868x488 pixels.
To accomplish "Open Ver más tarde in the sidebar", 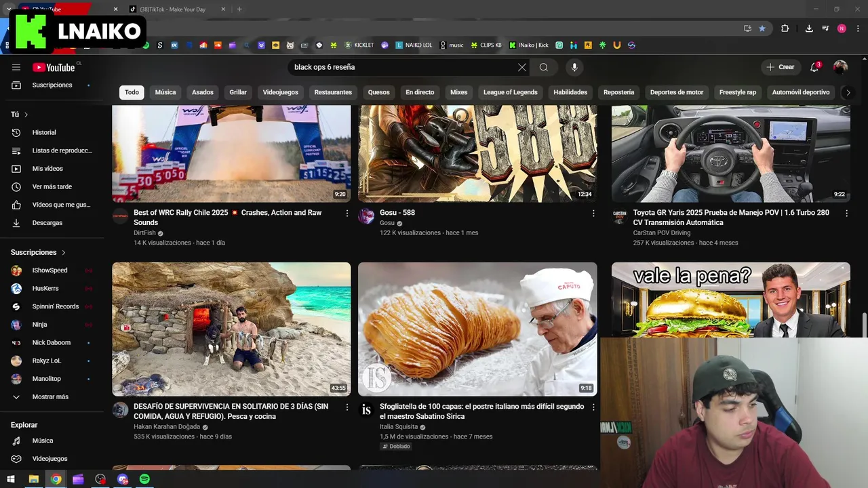I will tap(52, 186).
